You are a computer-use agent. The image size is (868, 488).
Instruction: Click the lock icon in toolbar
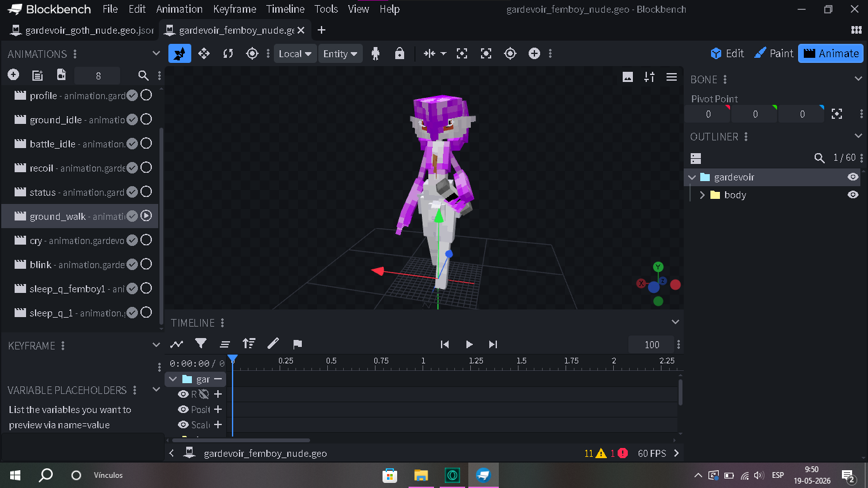click(400, 54)
